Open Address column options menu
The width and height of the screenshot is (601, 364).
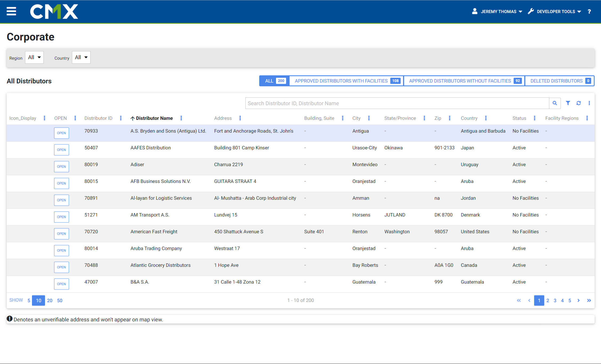coord(240,118)
